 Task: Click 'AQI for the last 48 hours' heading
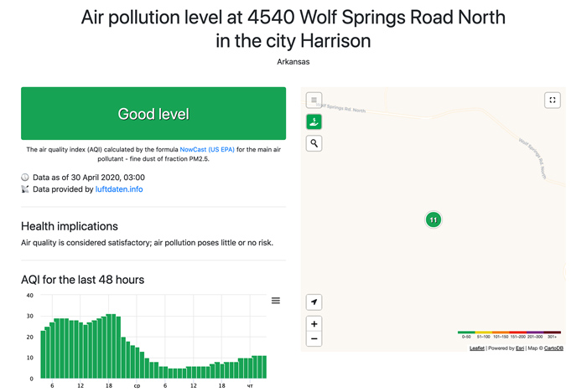(82, 280)
